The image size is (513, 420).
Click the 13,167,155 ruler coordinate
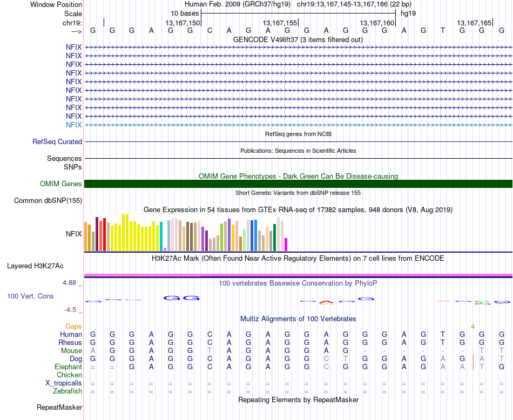(x=280, y=23)
